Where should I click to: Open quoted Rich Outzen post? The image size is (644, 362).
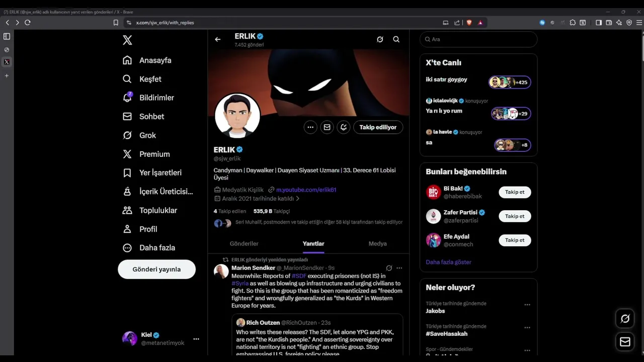tap(317, 336)
